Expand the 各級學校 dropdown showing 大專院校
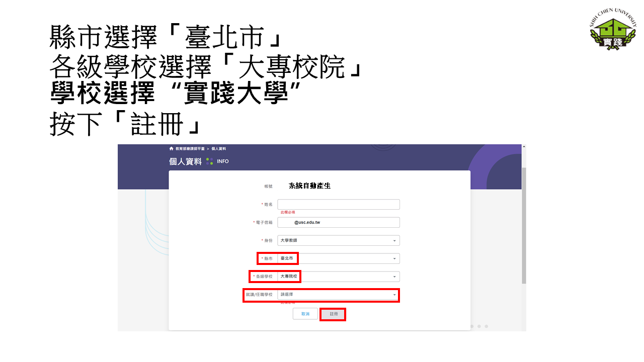 [339, 277]
